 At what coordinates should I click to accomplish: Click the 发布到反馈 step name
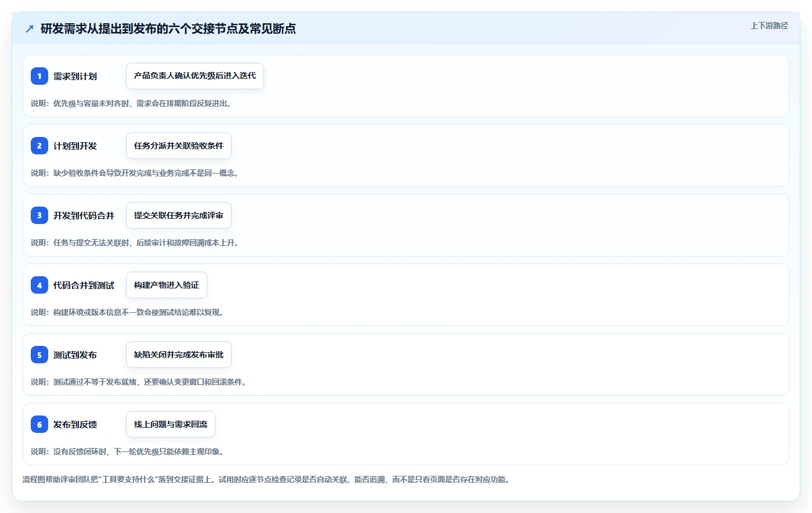pos(75,424)
